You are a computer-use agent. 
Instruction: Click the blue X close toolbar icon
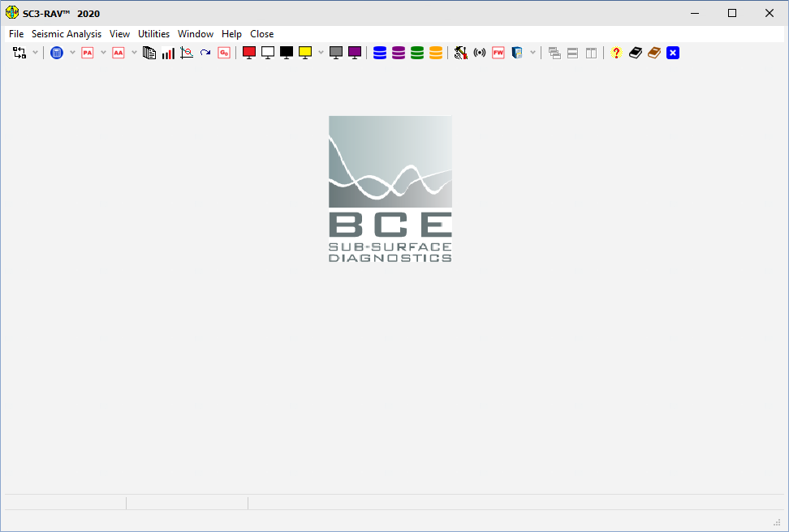[673, 53]
